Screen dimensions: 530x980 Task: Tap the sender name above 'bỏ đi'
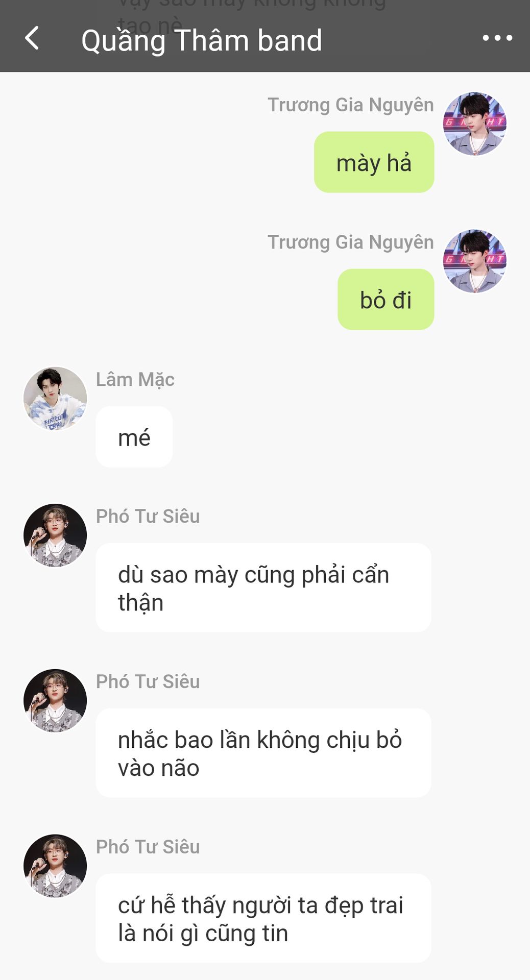pos(351,242)
